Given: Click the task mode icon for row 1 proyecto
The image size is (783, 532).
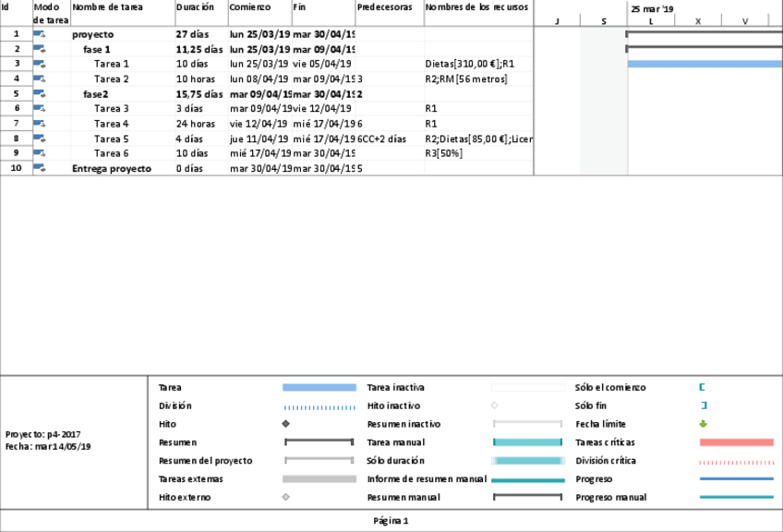Looking at the screenshot, I should tap(40, 34).
